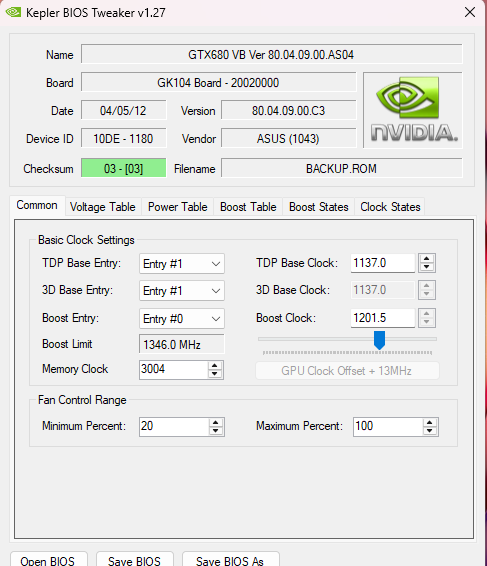
Task: Click the Memory Clock value field
Action: (x=173, y=370)
